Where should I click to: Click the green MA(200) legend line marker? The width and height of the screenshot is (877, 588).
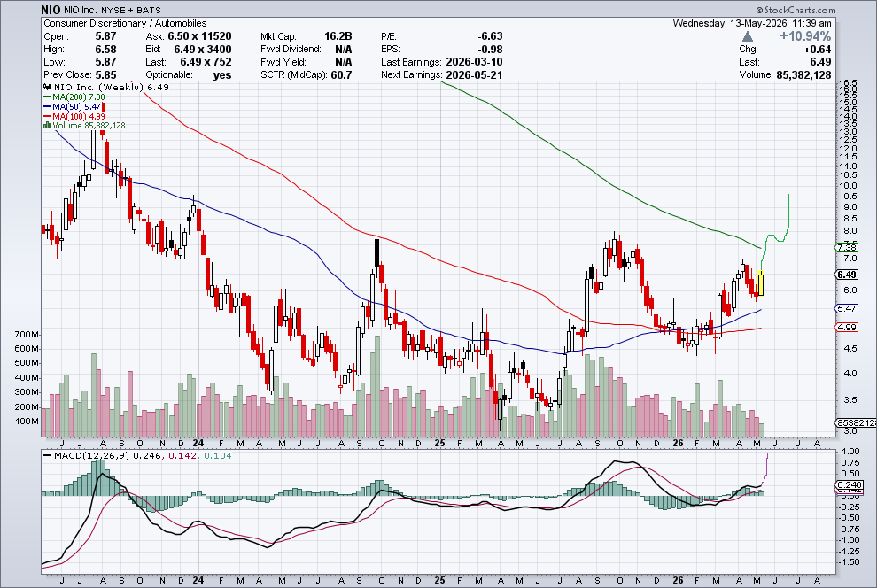(48, 97)
